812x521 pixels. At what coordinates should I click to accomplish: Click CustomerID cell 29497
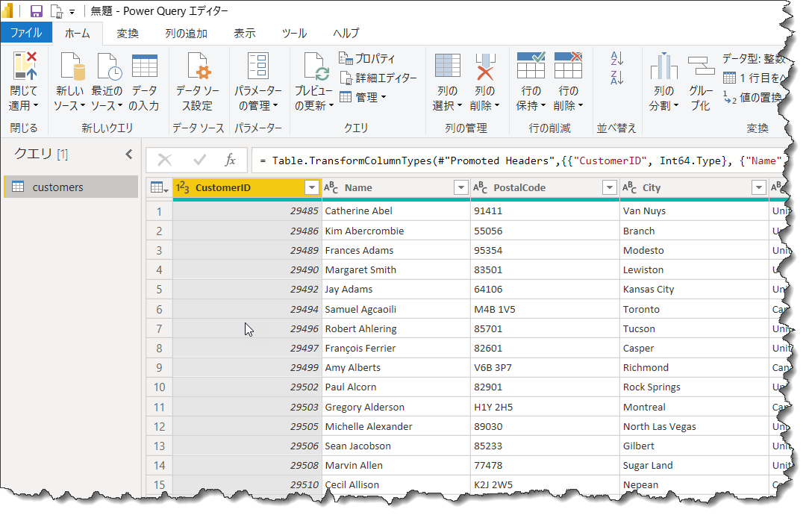point(247,348)
